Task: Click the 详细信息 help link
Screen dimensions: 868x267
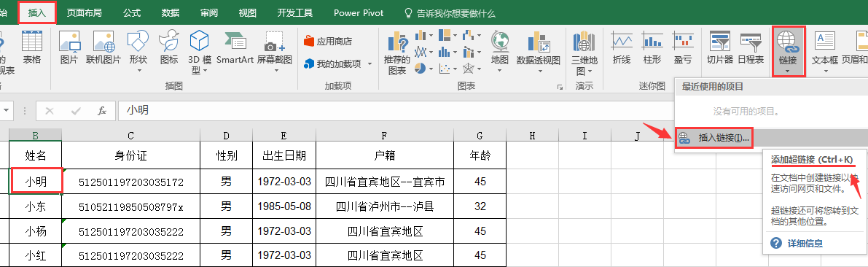Action: click(805, 243)
